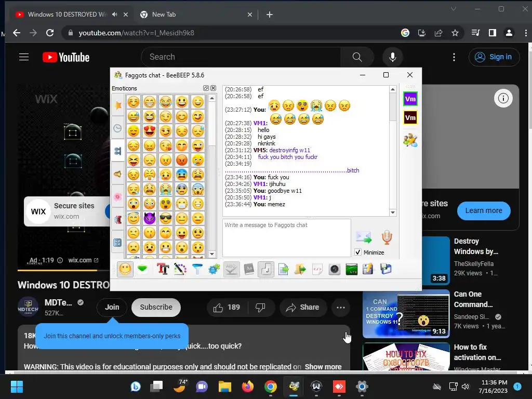Image resolution: width=532 pixels, height=399 pixels.
Task: Open the YouTube hamburger guide menu
Action: click(24, 57)
